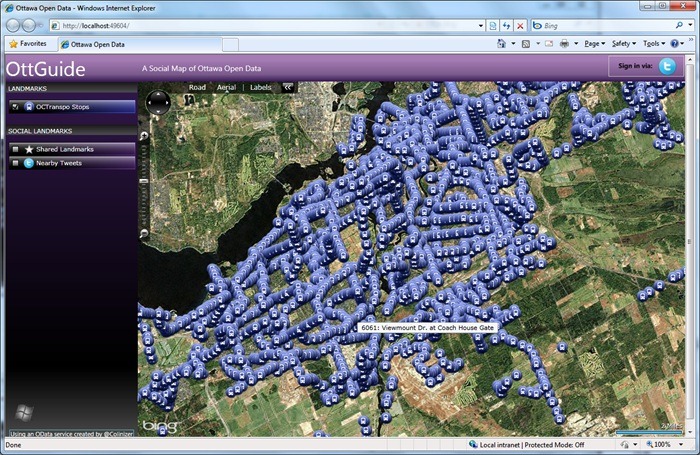Click the Viewmount Dr. at Coach House Gate tooltip
The width and height of the screenshot is (700, 455).
coord(428,328)
